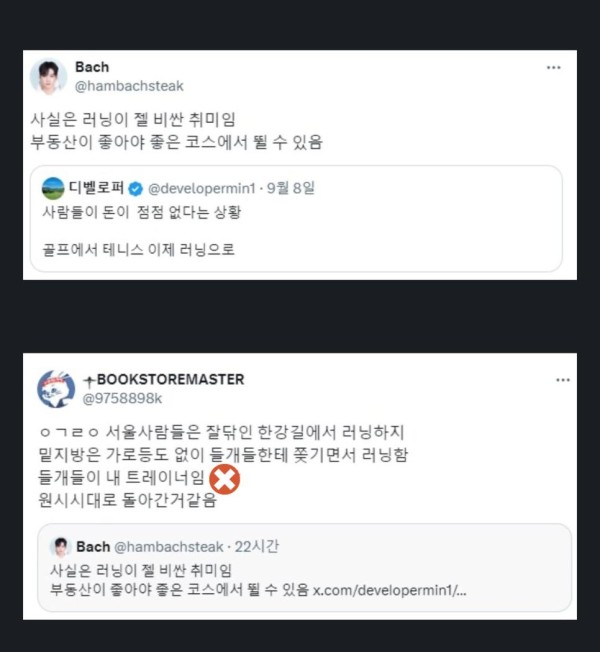Click the 22시간 timestamp in quoted tweet
This screenshot has width=600, height=652.
tap(257, 546)
